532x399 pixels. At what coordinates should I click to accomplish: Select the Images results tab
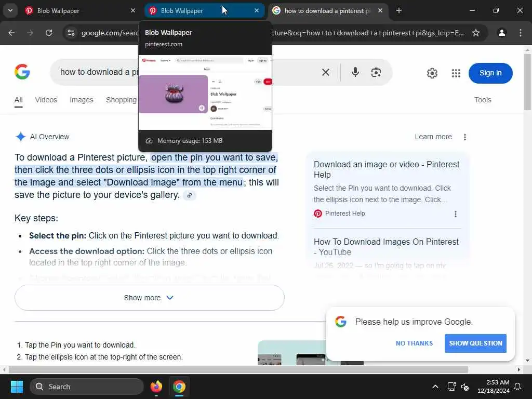pyautogui.click(x=82, y=100)
